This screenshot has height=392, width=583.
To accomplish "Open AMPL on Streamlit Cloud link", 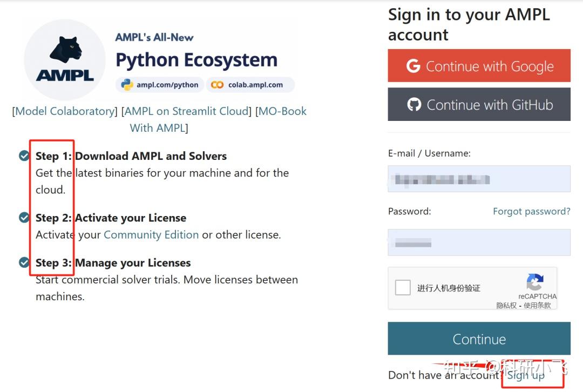I will click(x=187, y=111).
